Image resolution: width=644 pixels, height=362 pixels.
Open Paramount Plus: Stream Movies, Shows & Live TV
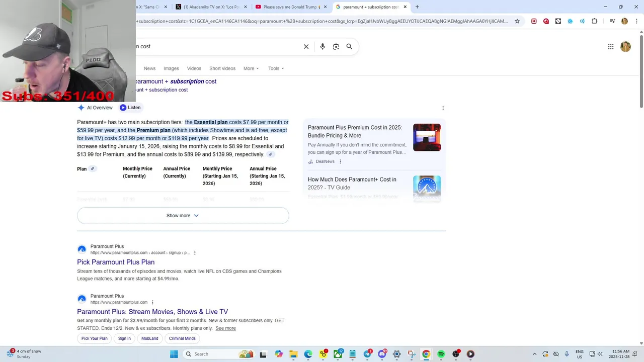[x=152, y=312]
